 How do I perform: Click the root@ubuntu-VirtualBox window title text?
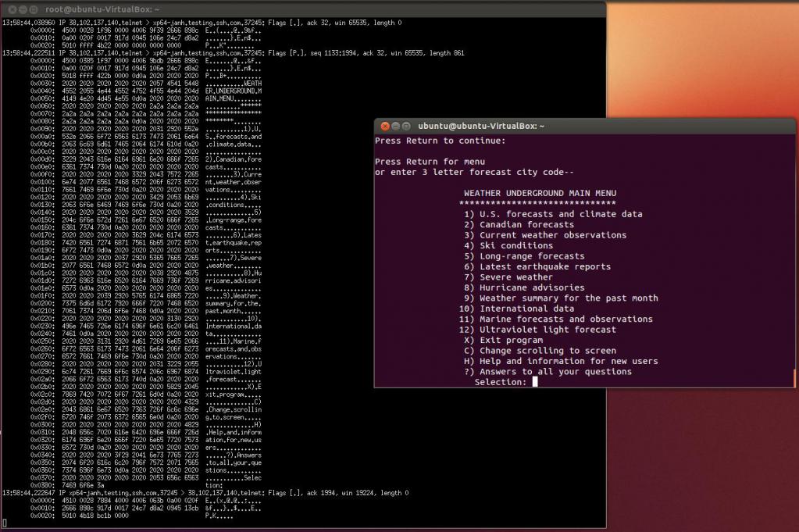(x=102, y=9)
